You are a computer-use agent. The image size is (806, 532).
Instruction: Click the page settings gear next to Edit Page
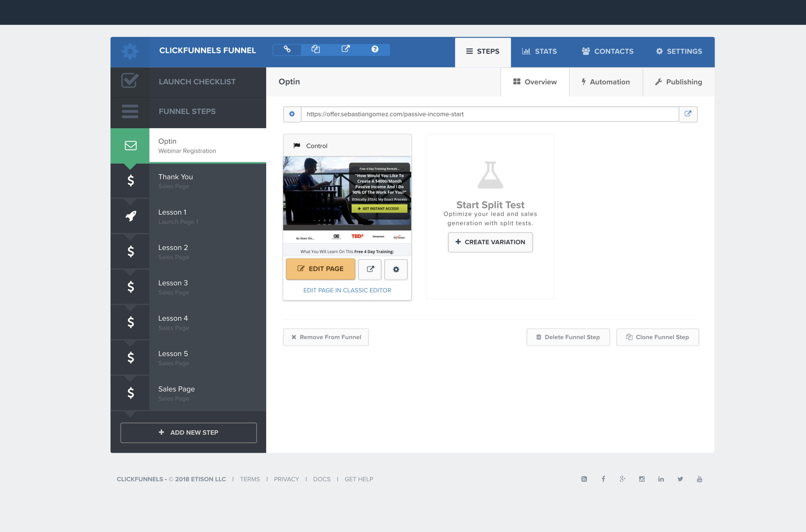tap(396, 269)
